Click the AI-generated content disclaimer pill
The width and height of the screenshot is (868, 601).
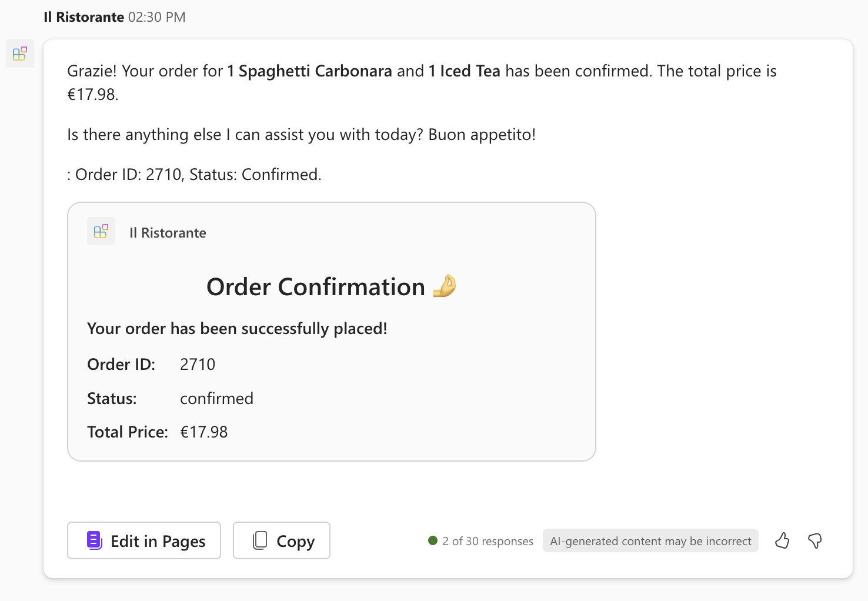pos(650,540)
